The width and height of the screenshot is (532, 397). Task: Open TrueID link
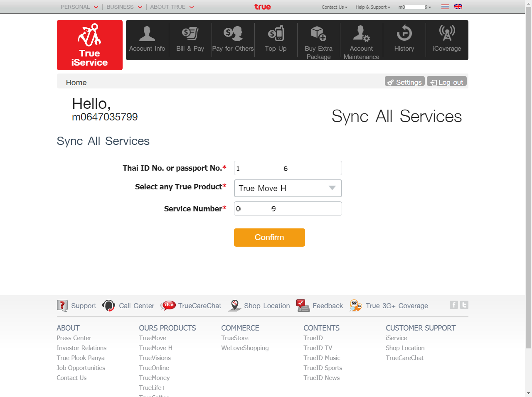coord(313,338)
